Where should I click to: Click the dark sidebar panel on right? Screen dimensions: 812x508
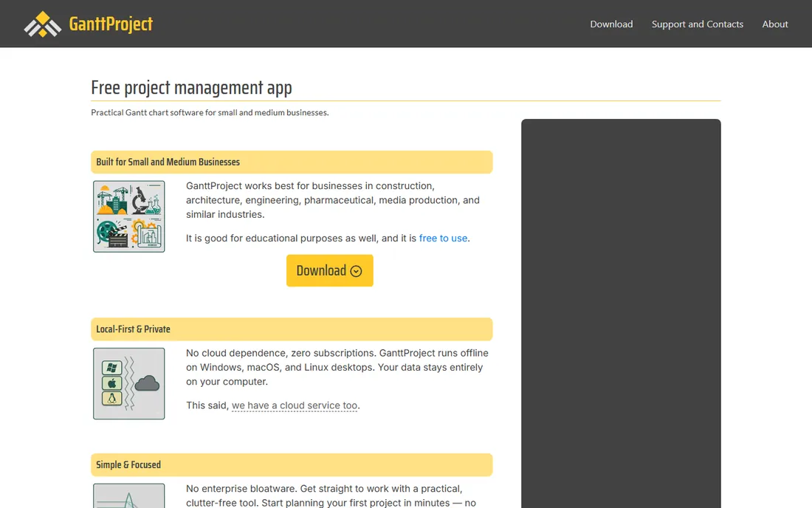click(x=621, y=313)
